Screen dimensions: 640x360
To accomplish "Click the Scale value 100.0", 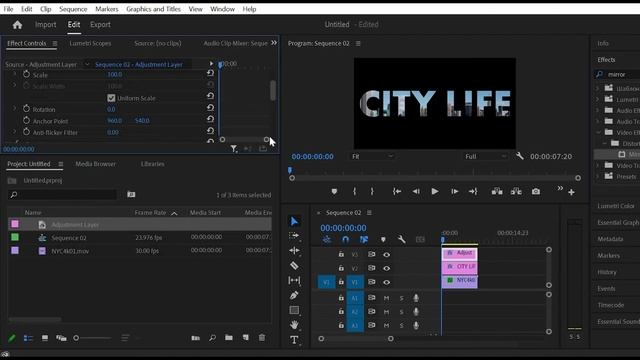I will tap(115, 74).
